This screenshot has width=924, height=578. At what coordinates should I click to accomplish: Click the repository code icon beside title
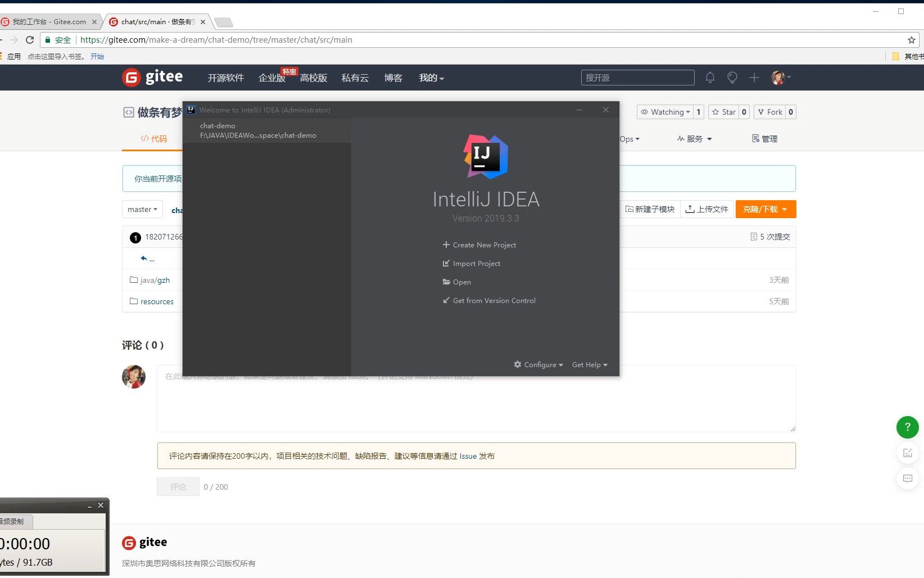(129, 112)
